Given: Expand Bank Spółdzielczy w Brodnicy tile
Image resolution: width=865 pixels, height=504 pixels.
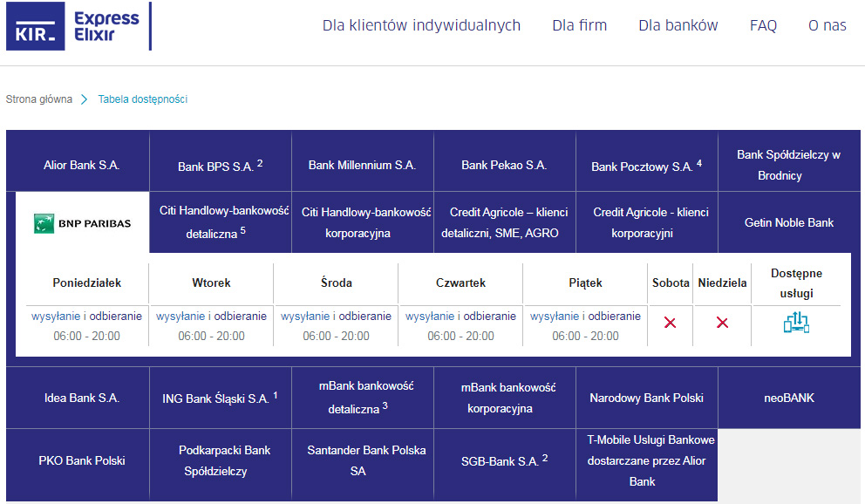Looking at the screenshot, I should 789,161.
